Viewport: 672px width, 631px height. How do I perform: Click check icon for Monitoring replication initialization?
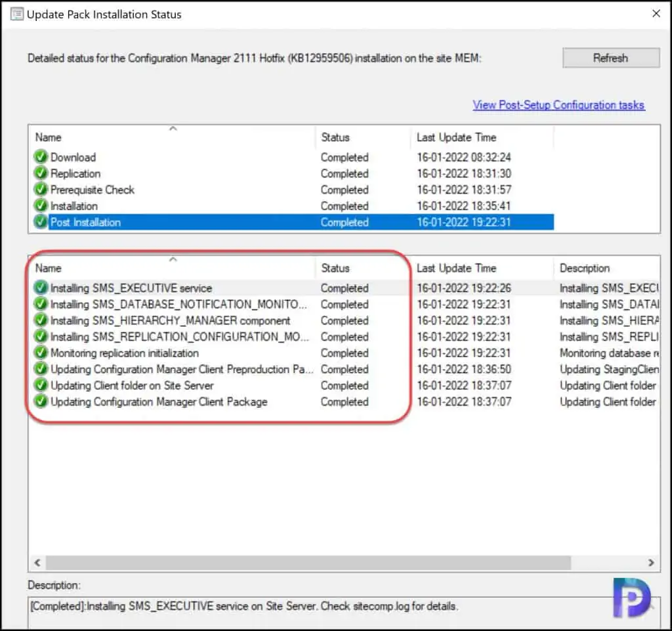[41, 353]
